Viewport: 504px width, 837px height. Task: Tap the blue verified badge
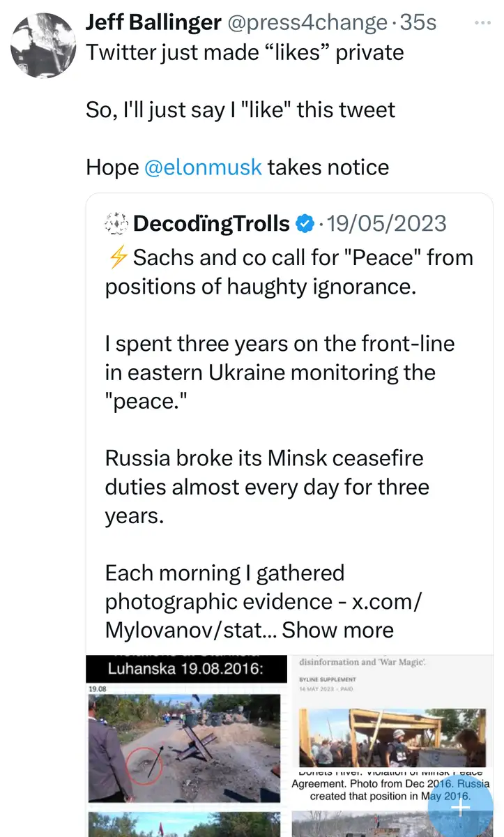tap(305, 224)
